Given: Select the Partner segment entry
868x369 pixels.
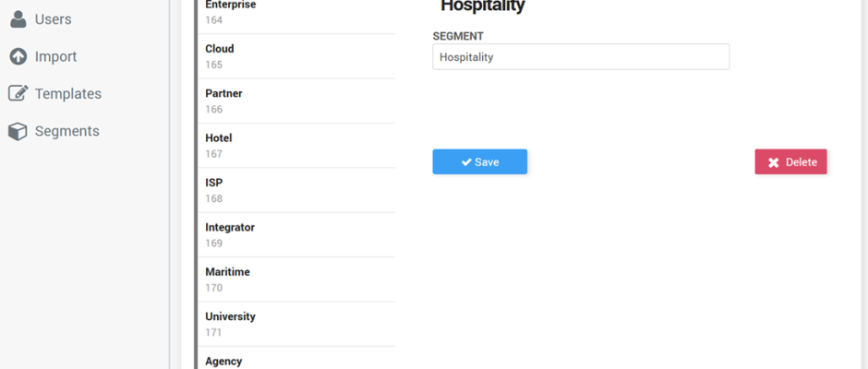Looking at the screenshot, I should pyautogui.click(x=296, y=101).
